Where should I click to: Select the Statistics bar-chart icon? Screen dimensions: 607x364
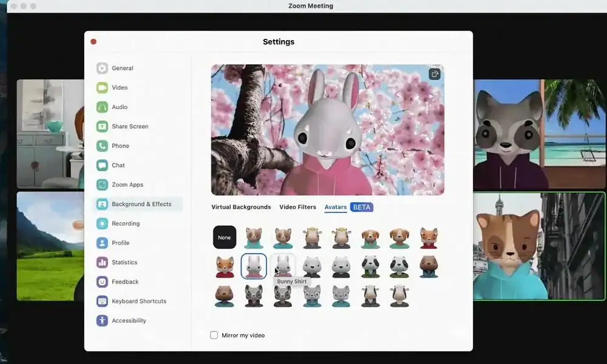(x=102, y=262)
